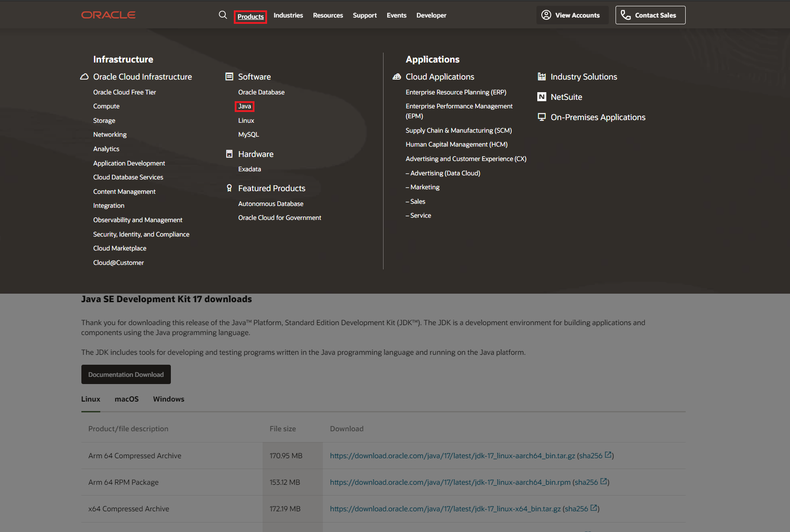Select Java under Software

tap(245, 106)
